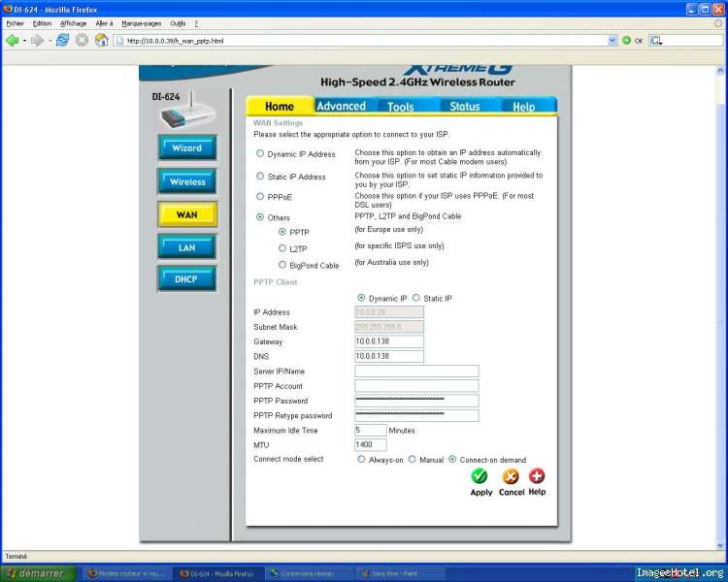Select Static IP Address WAN option

tap(260, 176)
